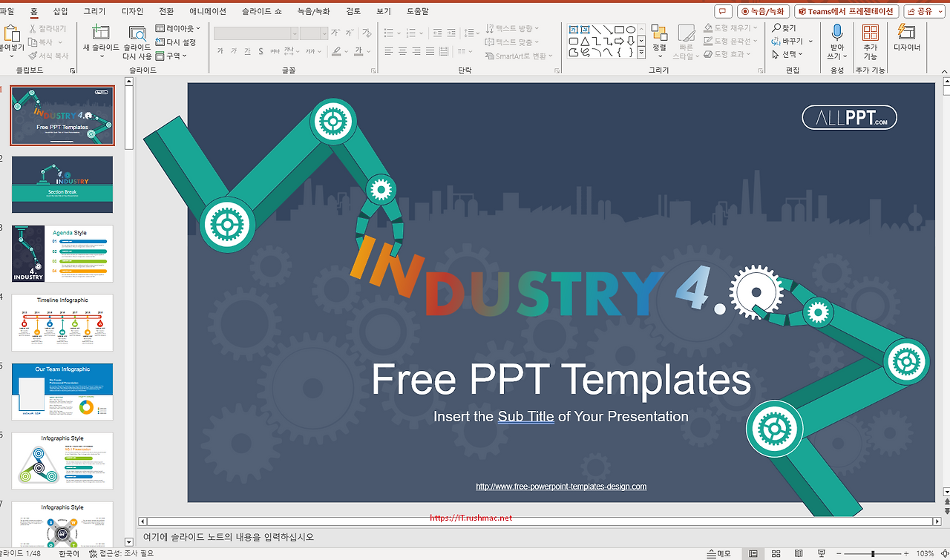The image size is (950, 560).
Task: Start slideshow from status bar icon
Action: (821, 554)
